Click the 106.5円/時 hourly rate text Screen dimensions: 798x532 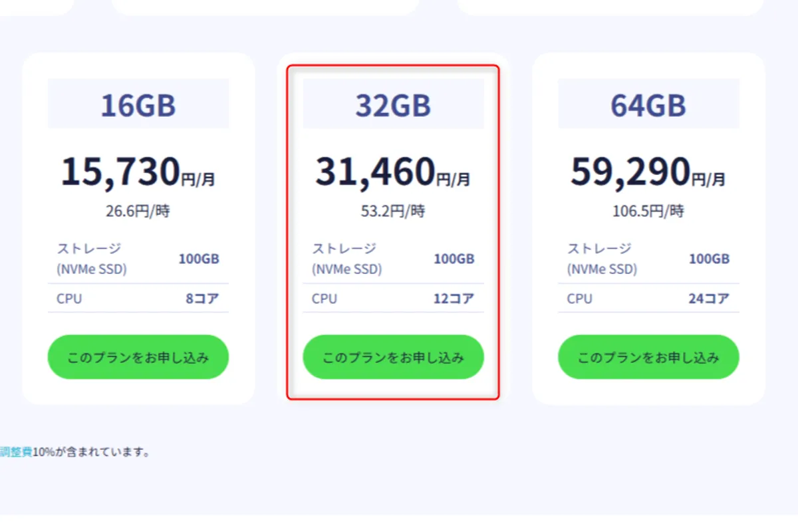click(x=648, y=210)
